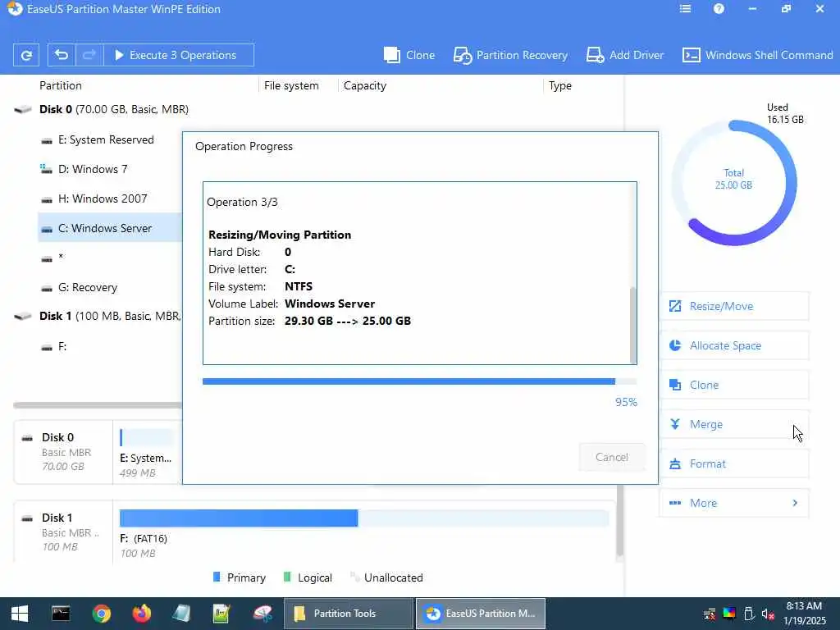The height and width of the screenshot is (630, 840).
Task: Switch to EaseUS Partition Master taskbar item
Action: pos(481,614)
